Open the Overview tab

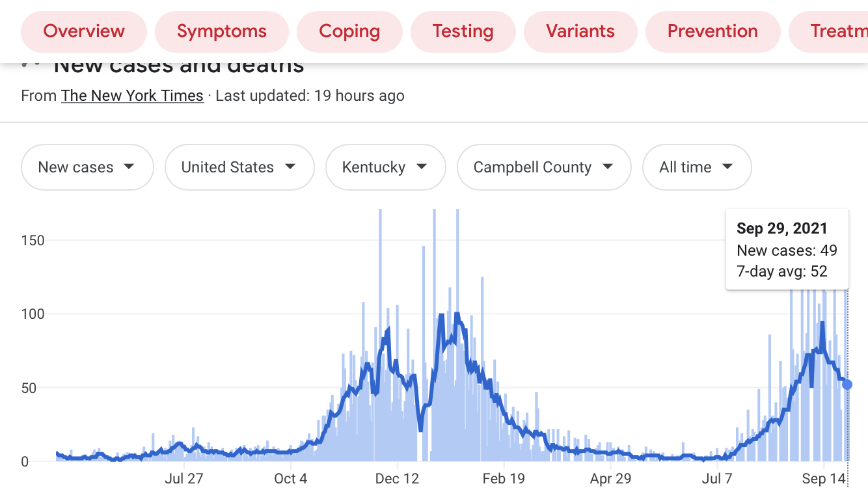84,31
